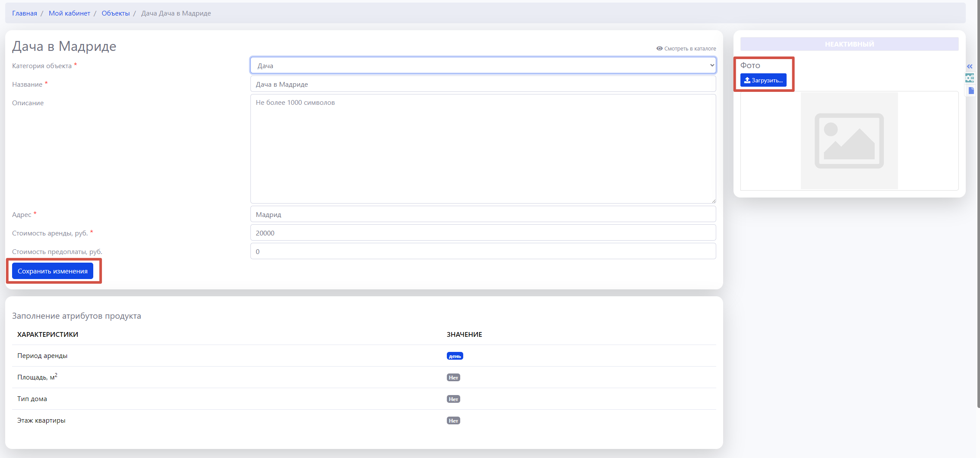Click the image placeholder thumbnail

coord(849,141)
